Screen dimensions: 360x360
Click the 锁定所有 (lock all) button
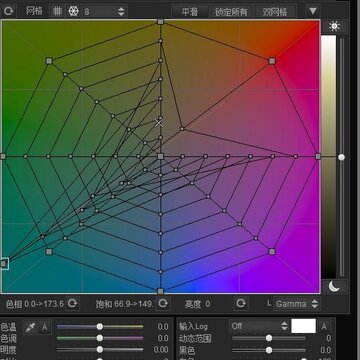pyautogui.click(x=231, y=12)
